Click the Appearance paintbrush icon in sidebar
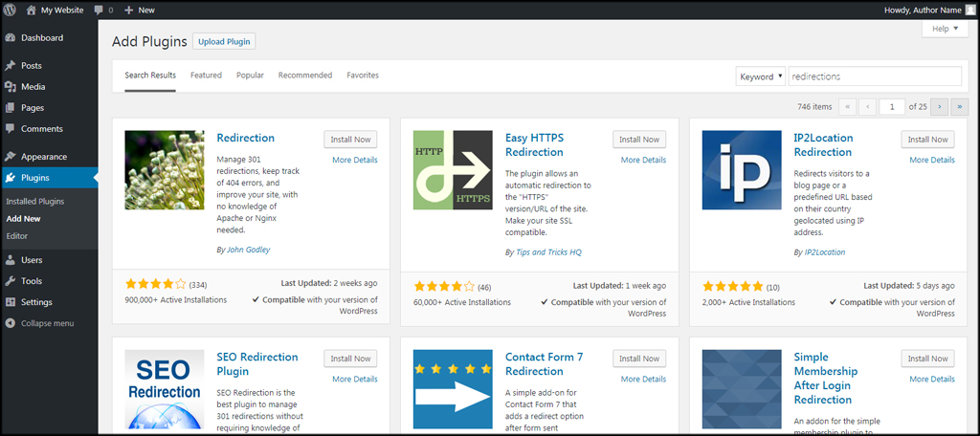Viewport: 980px width, 436px height. [x=10, y=157]
